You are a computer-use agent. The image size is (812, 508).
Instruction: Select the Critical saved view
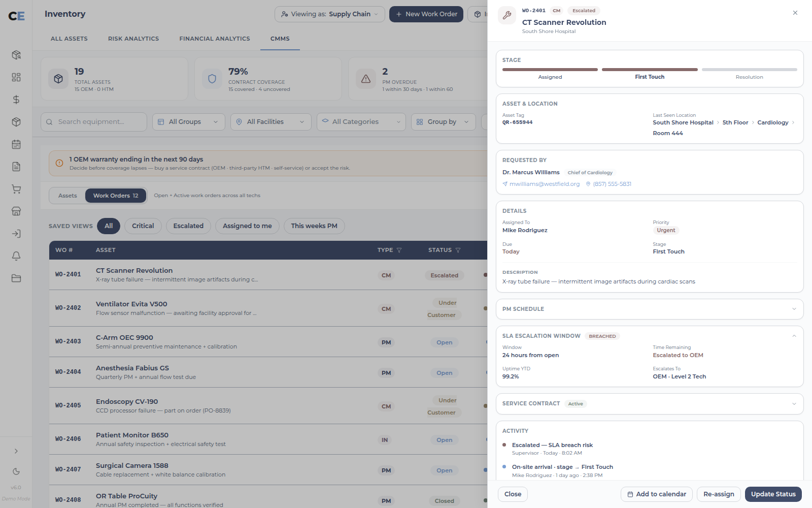143,226
